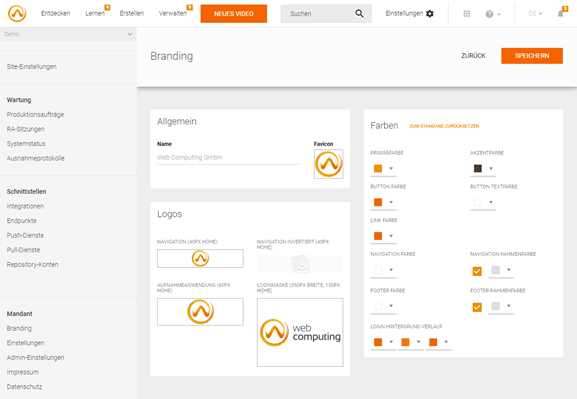Open the DE language dropdown

tap(535, 14)
